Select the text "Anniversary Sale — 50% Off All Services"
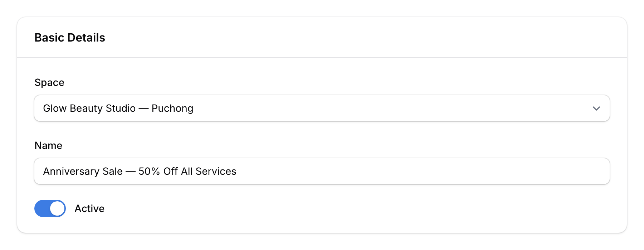644x250 pixels. [x=140, y=171]
